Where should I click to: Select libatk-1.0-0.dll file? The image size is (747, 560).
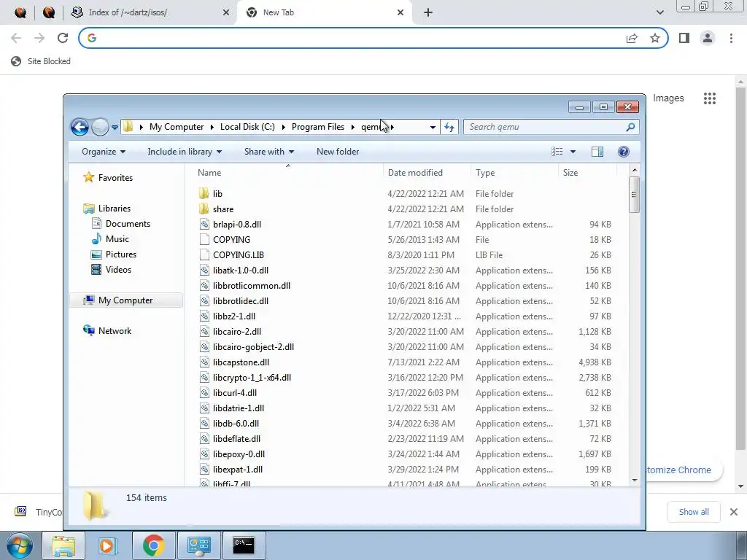241,270
